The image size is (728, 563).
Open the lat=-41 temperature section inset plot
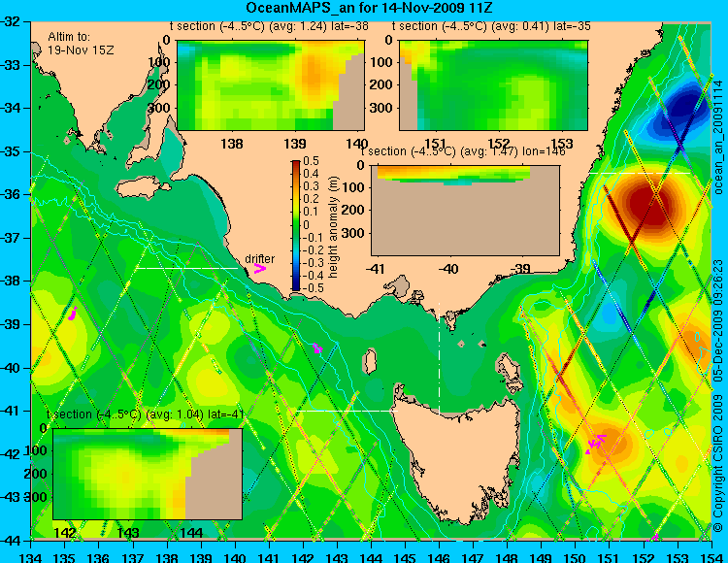[148, 474]
